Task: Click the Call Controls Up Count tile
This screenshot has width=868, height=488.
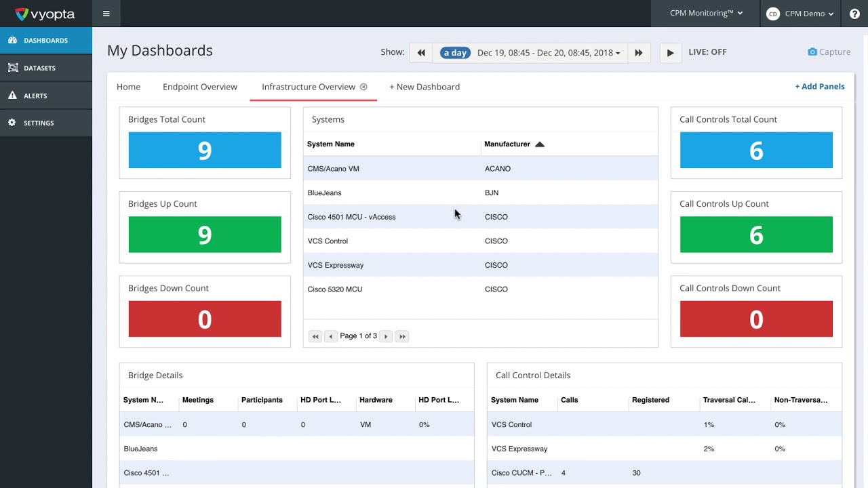Action: click(x=756, y=235)
